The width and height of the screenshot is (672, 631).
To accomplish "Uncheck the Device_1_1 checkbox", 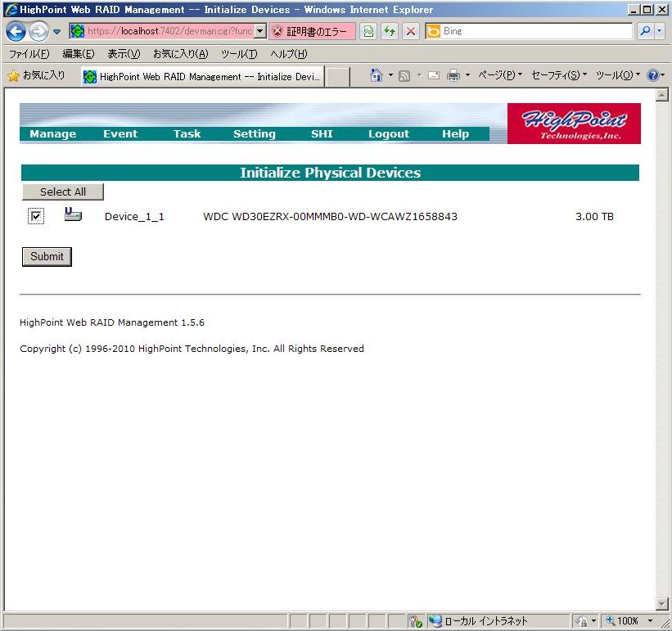I will click(x=36, y=216).
